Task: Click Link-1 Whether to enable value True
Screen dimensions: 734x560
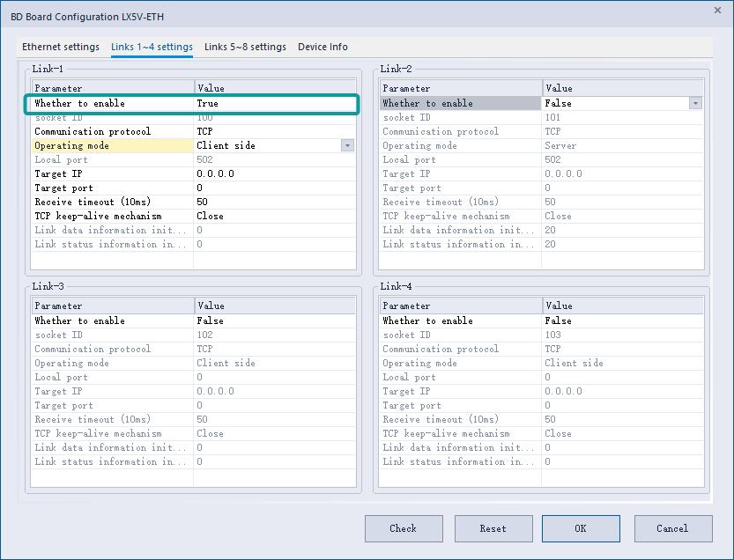Action: coord(273,103)
